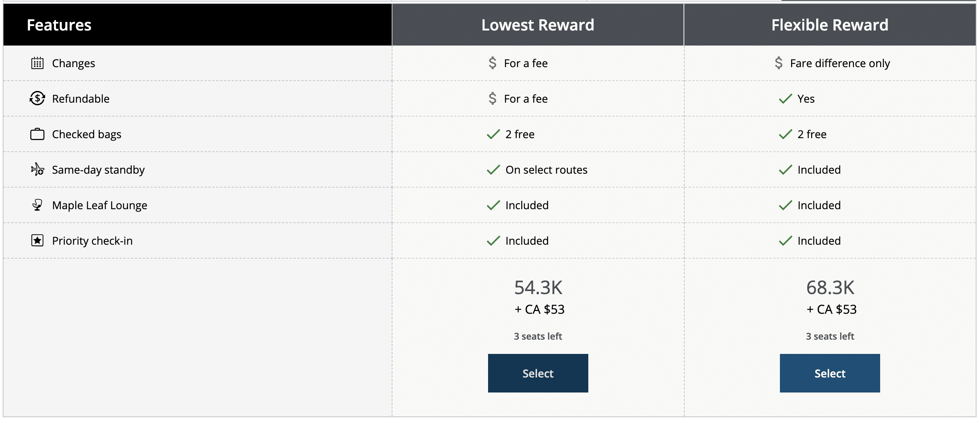Screen dimensions: 980x423
Task: Select the Lowest Reward fare
Action: 538,373
